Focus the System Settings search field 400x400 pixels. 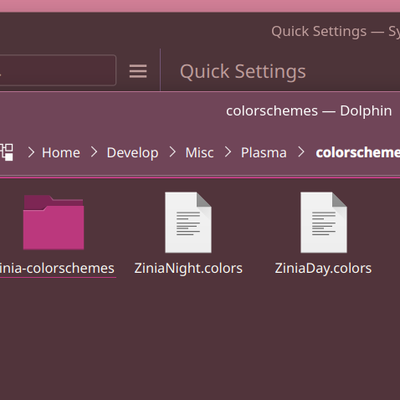58,70
